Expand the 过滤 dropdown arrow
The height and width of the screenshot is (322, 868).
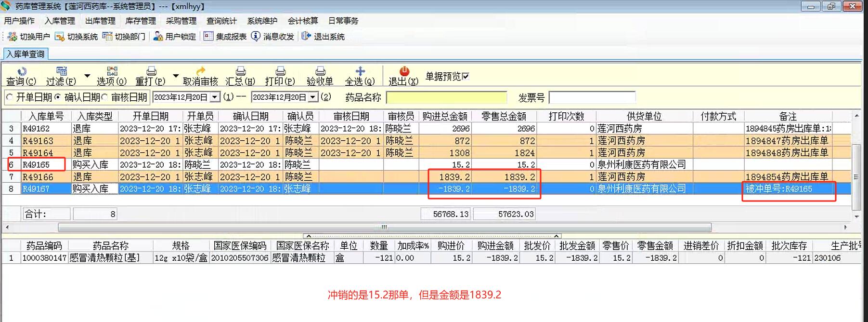87,76
